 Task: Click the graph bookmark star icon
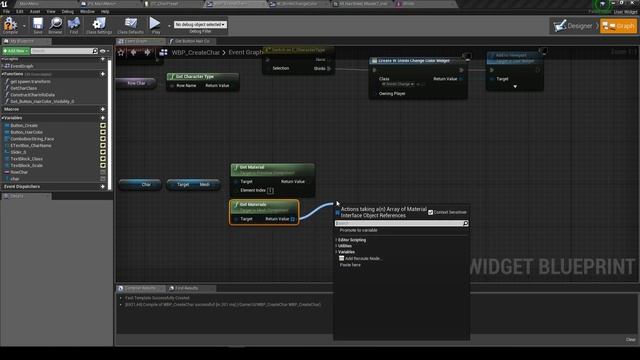coord(121,52)
